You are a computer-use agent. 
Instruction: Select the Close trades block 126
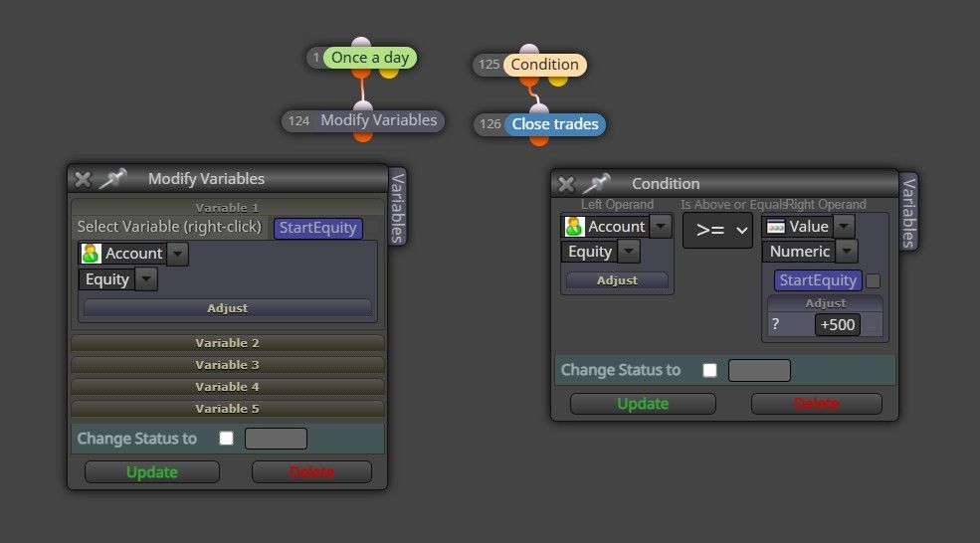coord(555,124)
